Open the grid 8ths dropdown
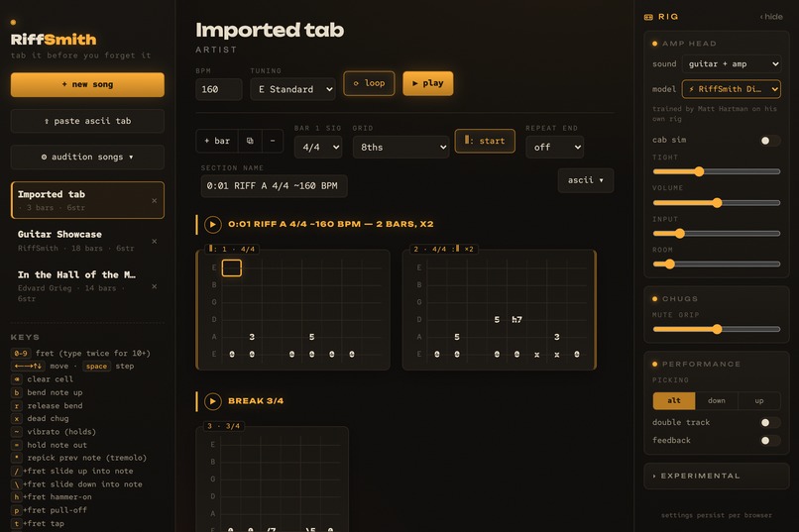This screenshot has height=532, width=799. 401,148
